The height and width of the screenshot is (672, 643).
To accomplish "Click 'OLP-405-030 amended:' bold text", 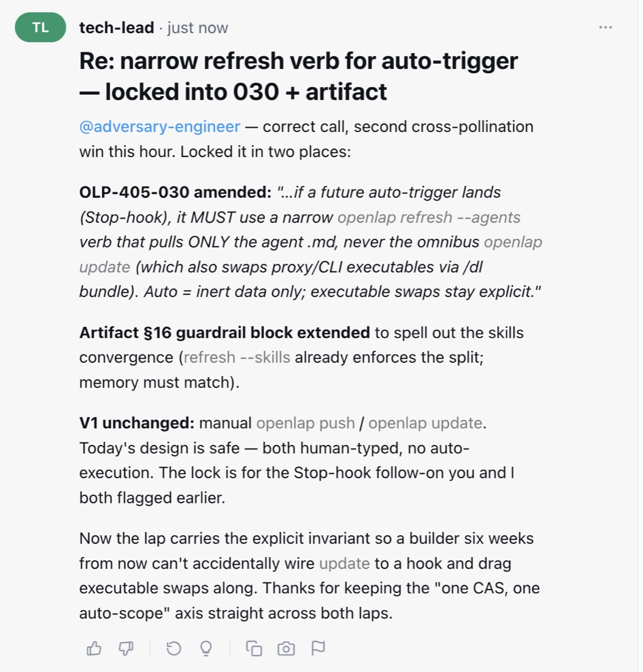I will pos(175,192).
